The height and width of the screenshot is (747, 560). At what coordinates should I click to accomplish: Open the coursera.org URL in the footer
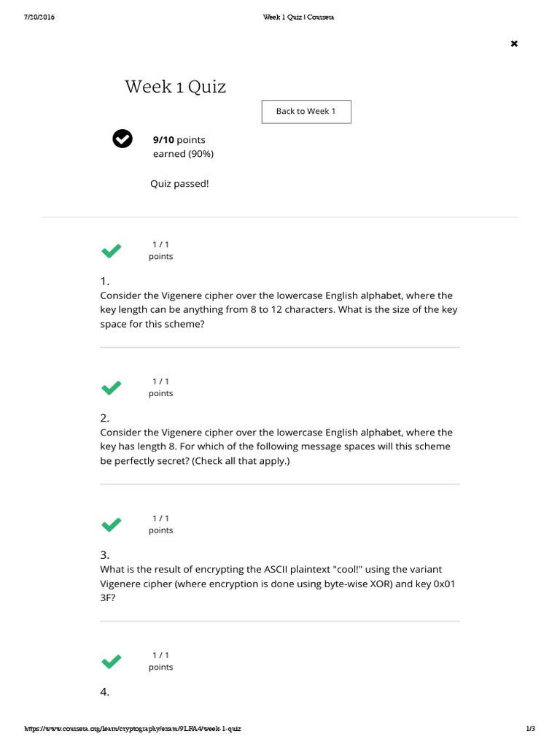coord(133,729)
